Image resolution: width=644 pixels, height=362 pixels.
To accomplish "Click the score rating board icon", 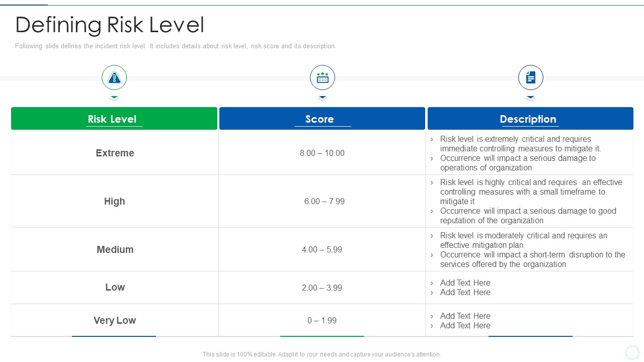I will [323, 77].
